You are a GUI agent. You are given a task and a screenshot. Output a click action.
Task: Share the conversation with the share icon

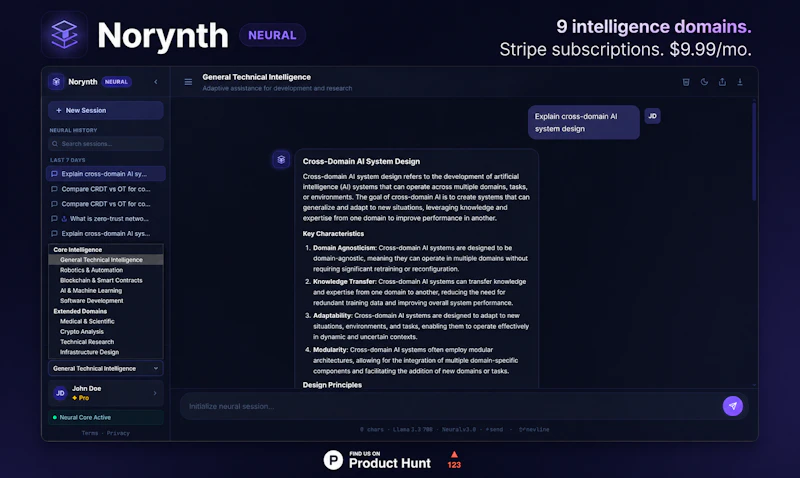click(722, 82)
